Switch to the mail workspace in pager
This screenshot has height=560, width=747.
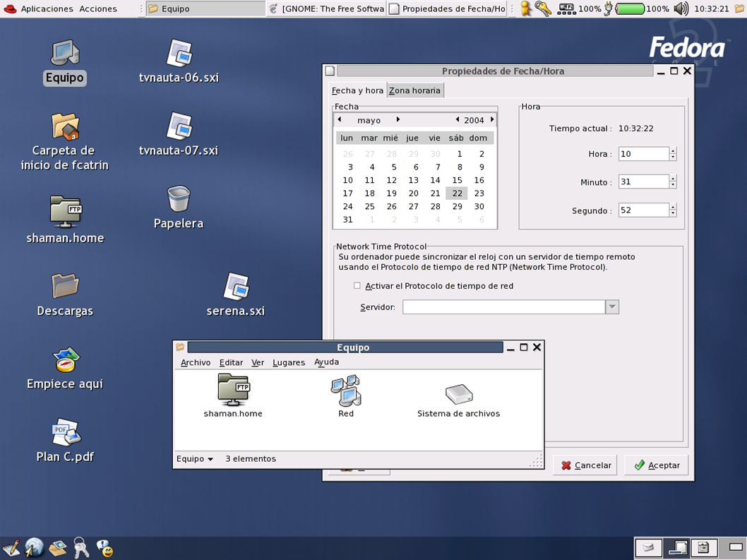648,547
